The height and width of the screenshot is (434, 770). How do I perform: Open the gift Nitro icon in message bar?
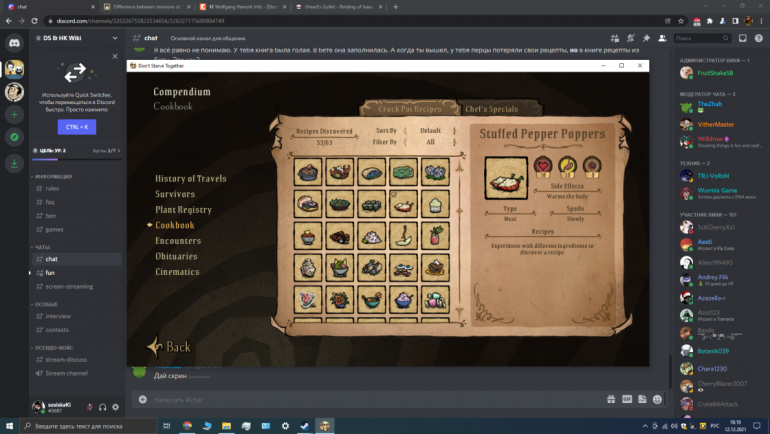point(611,399)
